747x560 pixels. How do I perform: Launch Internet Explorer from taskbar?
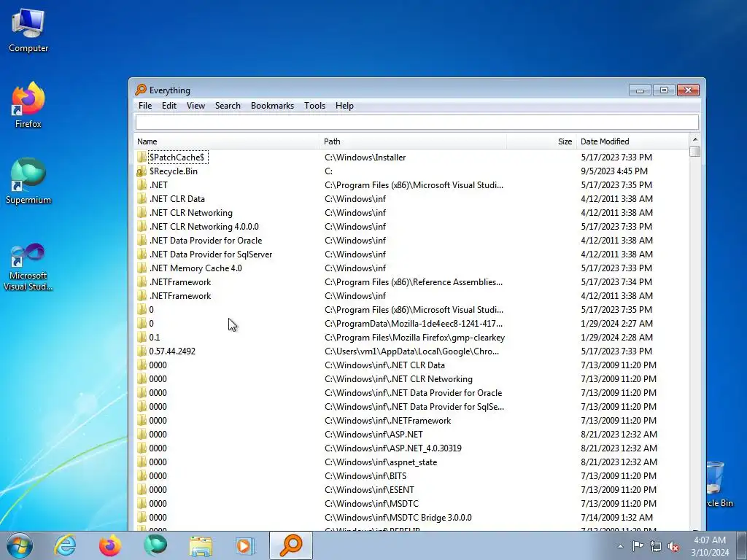point(65,545)
